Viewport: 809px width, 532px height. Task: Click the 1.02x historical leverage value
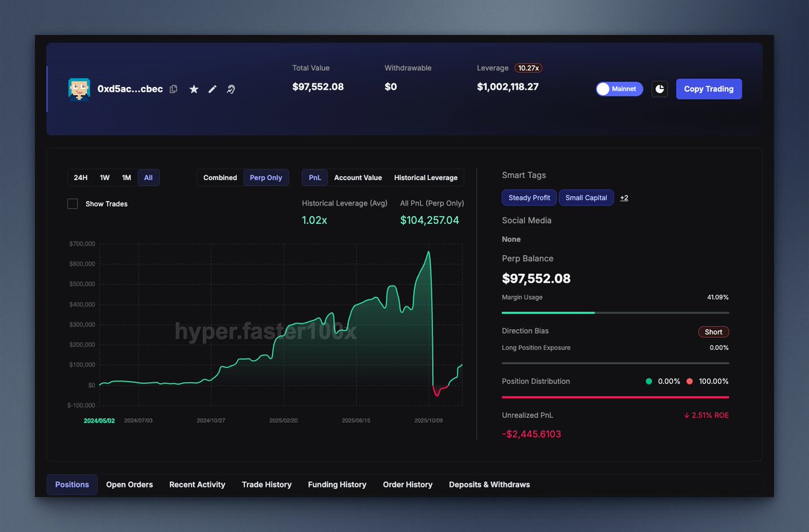pos(315,220)
